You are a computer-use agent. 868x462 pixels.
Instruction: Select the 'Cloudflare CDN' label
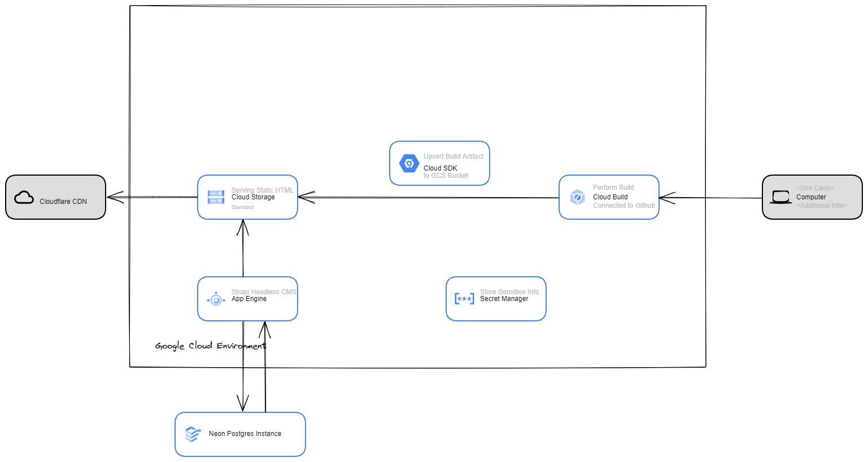(x=63, y=202)
